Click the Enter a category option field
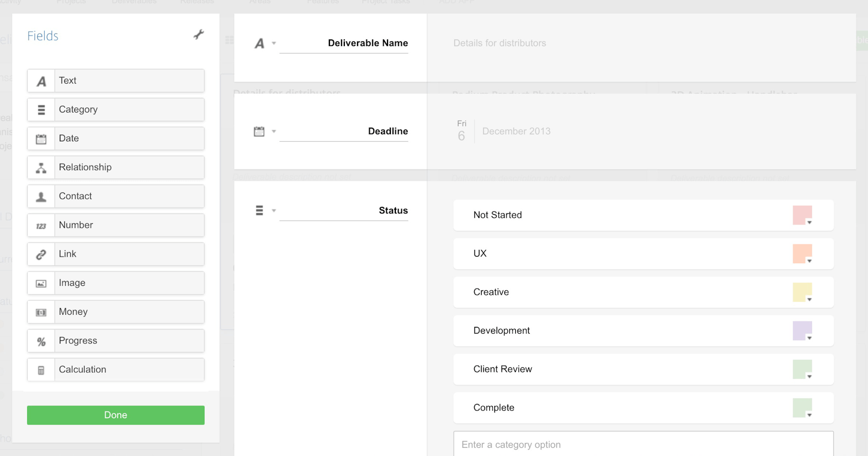Image resolution: width=868 pixels, height=456 pixels. click(x=643, y=444)
